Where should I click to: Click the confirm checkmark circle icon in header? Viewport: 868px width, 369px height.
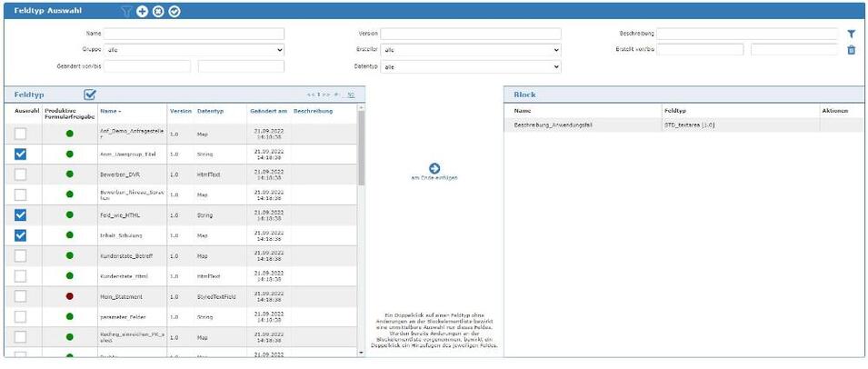(175, 11)
